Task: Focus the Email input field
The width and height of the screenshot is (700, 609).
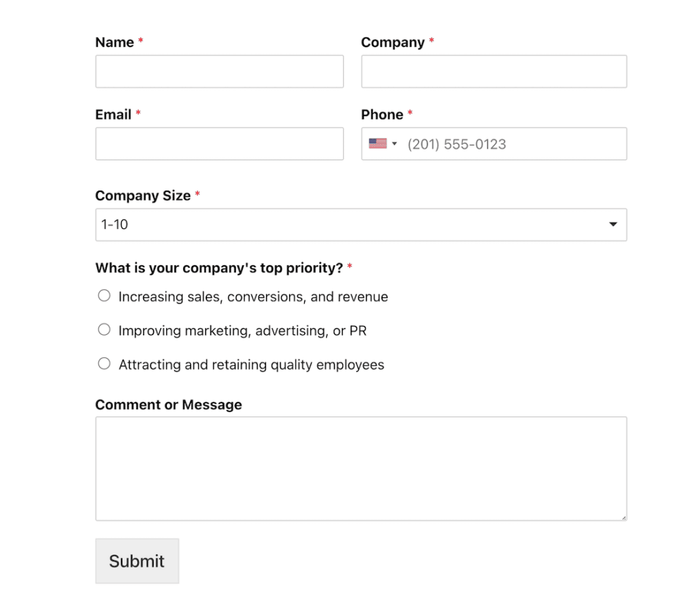Action: (219, 144)
